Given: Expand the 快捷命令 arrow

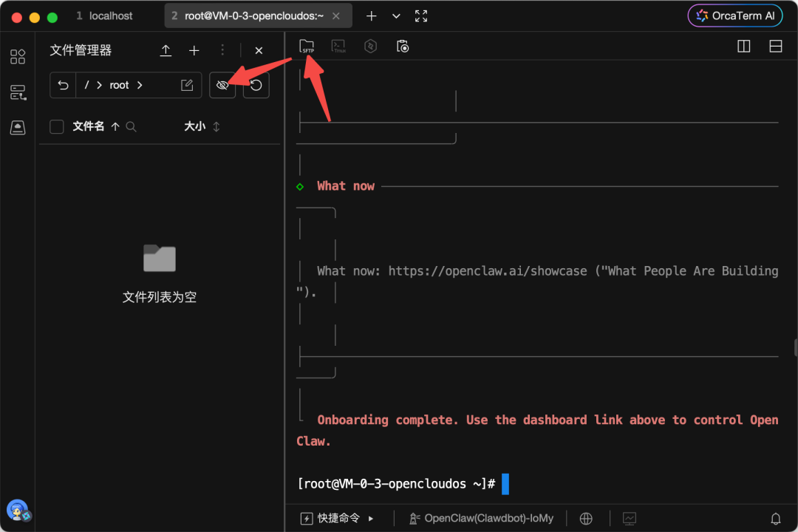Looking at the screenshot, I should (x=371, y=518).
